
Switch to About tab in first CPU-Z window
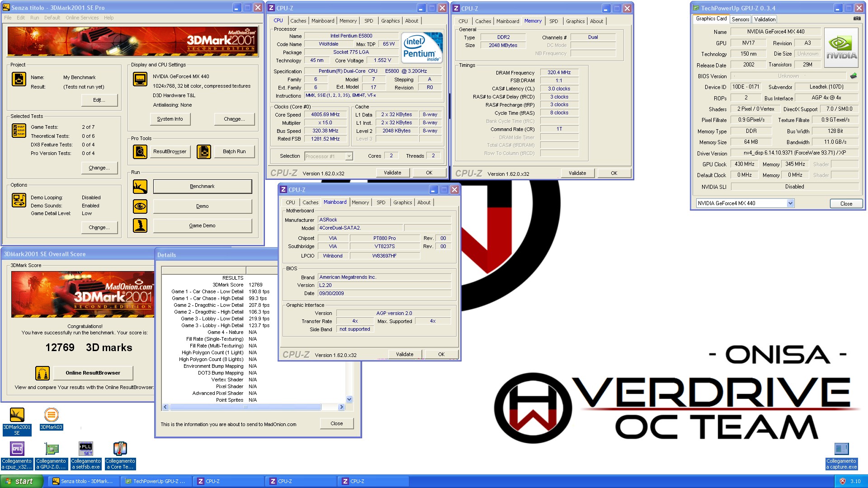[x=411, y=21]
